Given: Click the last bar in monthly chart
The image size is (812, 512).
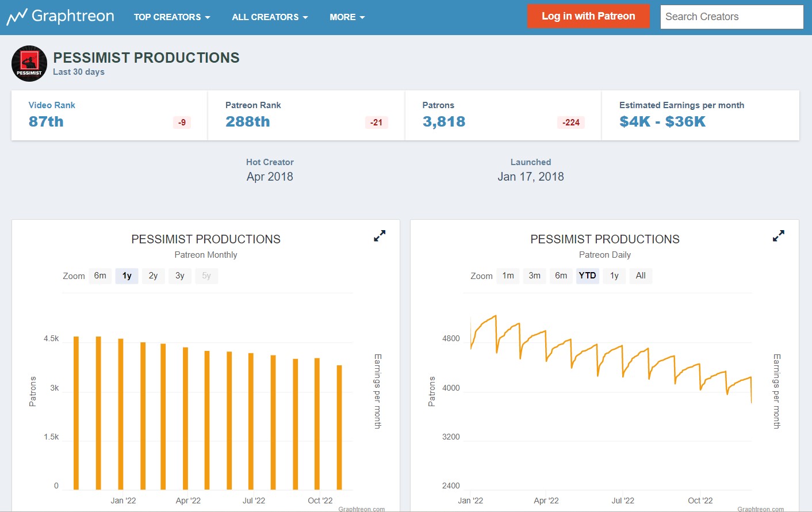Looking at the screenshot, I should pyautogui.click(x=339, y=427).
